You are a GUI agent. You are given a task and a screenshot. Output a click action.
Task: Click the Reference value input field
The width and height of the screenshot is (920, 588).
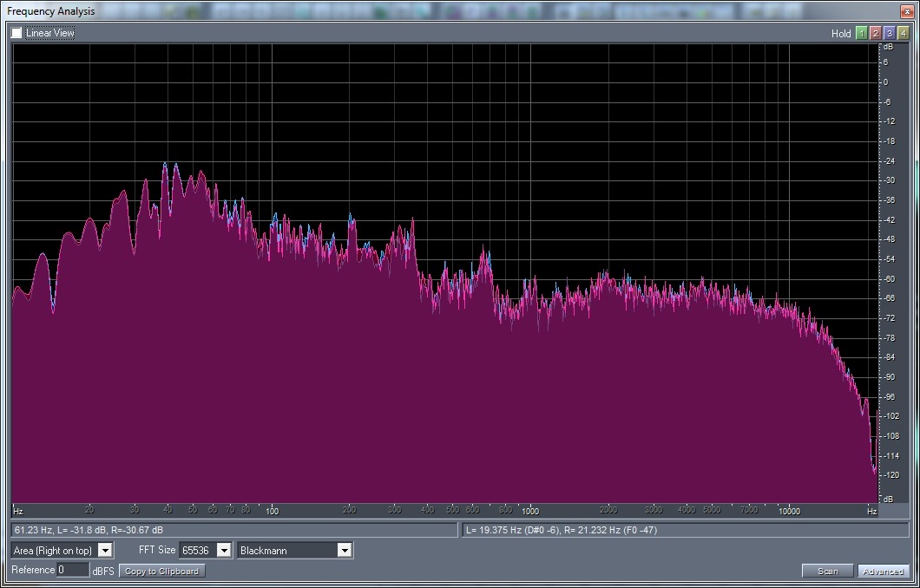point(74,570)
